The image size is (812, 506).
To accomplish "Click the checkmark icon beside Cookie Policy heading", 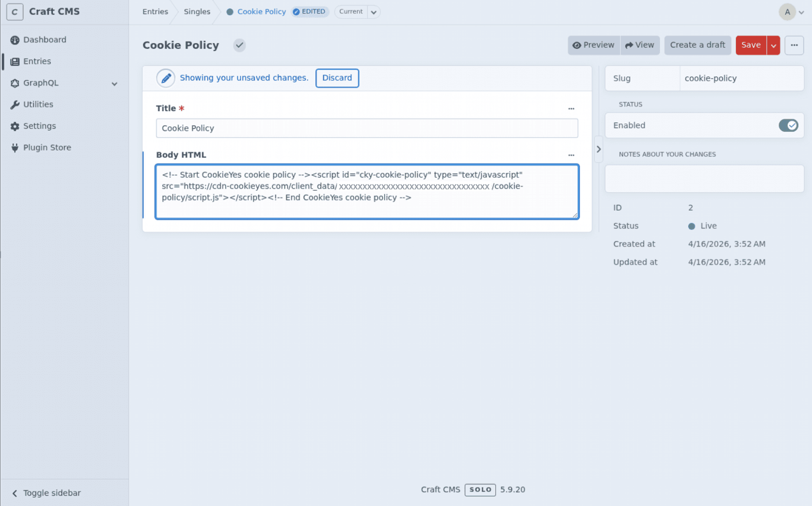I will pyautogui.click(x=239, y=45).
